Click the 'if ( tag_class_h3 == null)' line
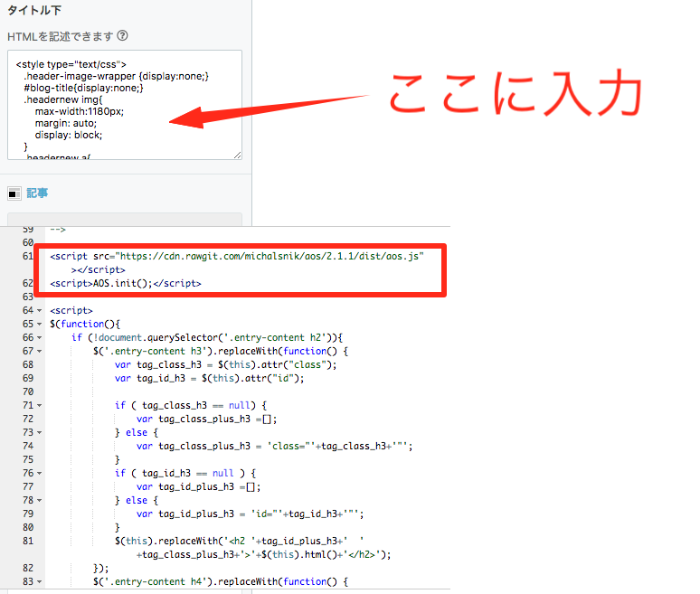700x594 pixels. pos(191,406)
